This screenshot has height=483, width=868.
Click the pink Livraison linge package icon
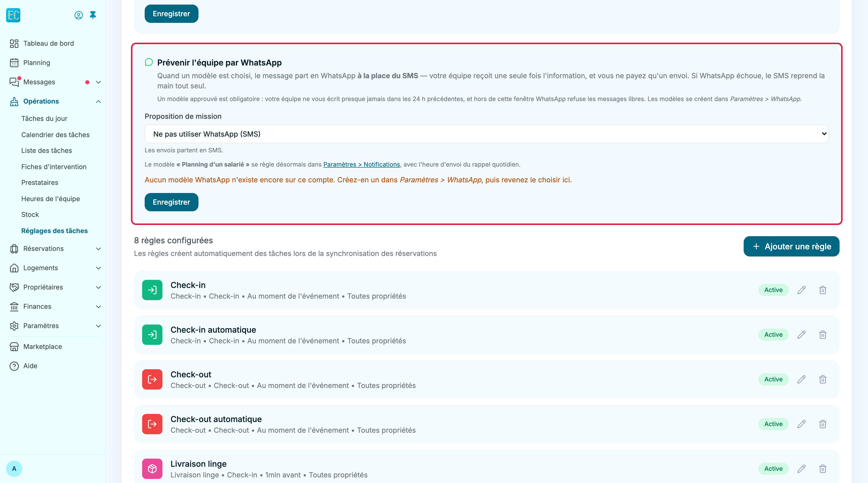point(152,469)
